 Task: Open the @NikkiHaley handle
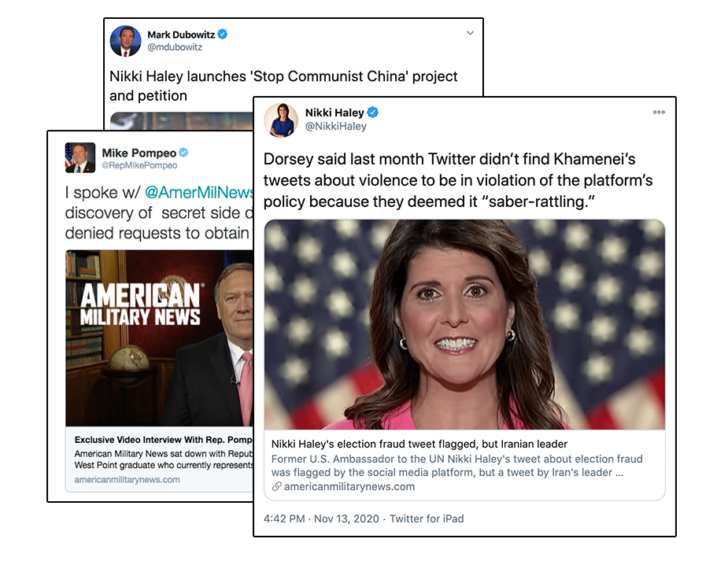[336, 127]
